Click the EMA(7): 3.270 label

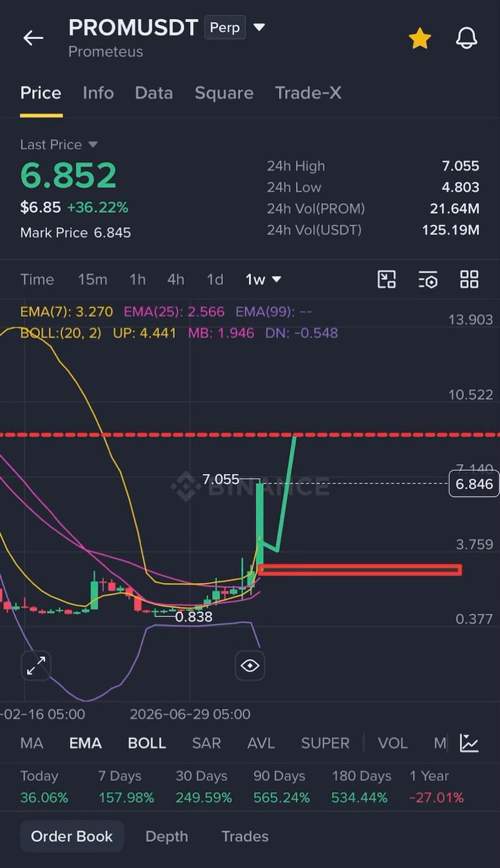[67, 312]
